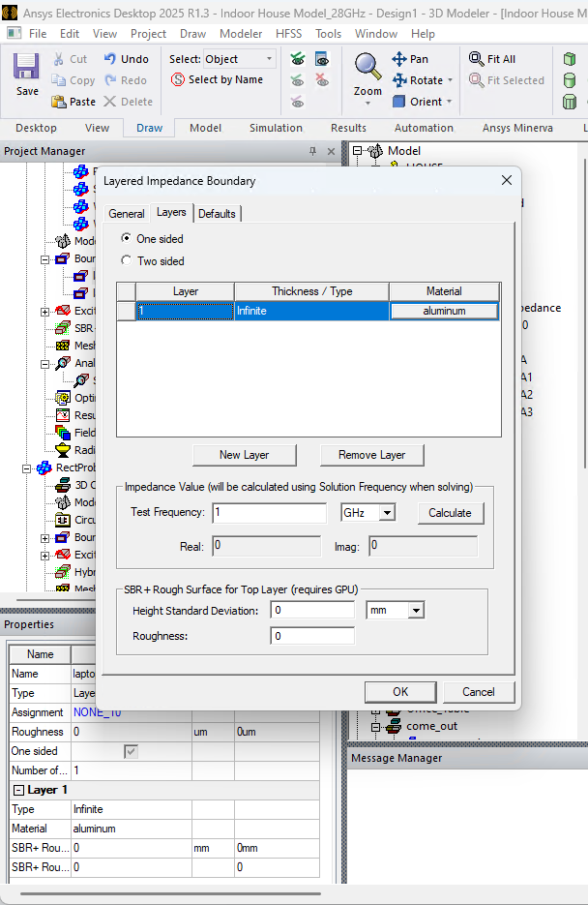Click Fit Selected view icon
588x905 pixels.
476,80
